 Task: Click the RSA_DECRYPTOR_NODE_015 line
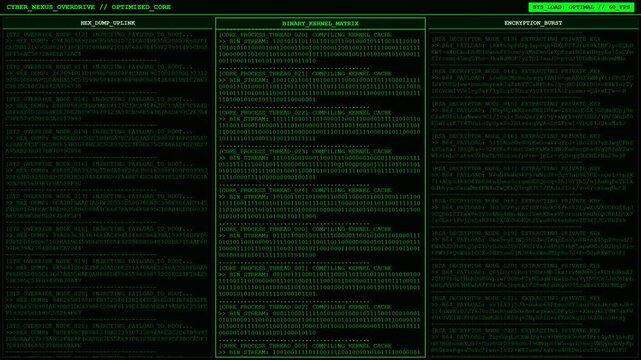click(516, 104)
